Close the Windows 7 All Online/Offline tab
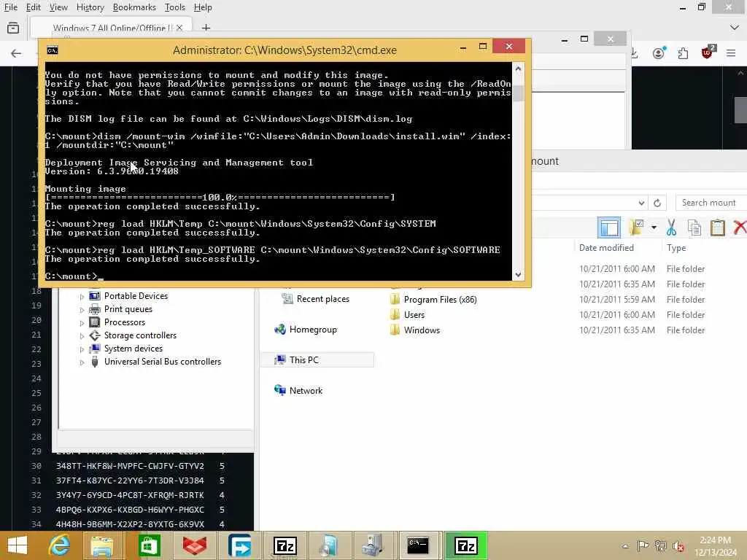The width and height of the screenshot is (747, 560). pos(179,28)
